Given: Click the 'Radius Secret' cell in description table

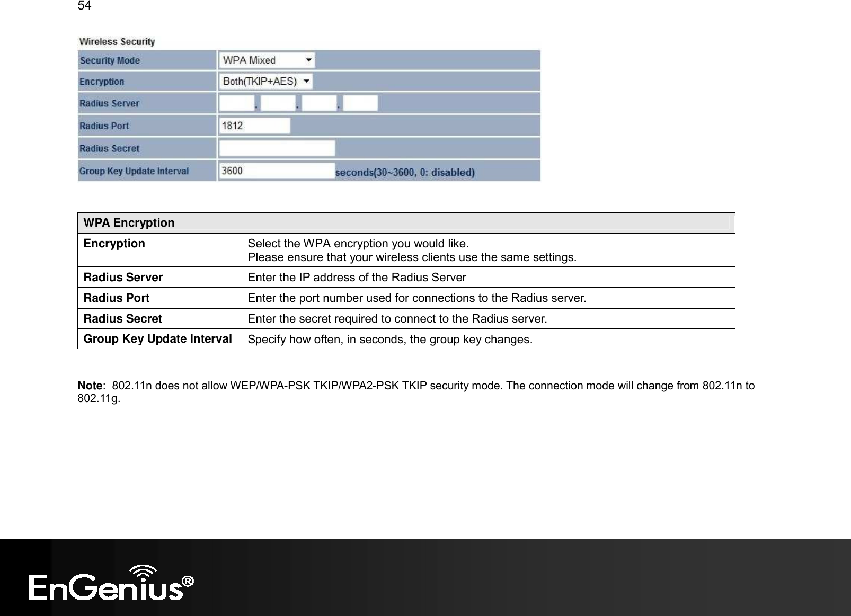Looking at the screenshot, I should point(160,319).
